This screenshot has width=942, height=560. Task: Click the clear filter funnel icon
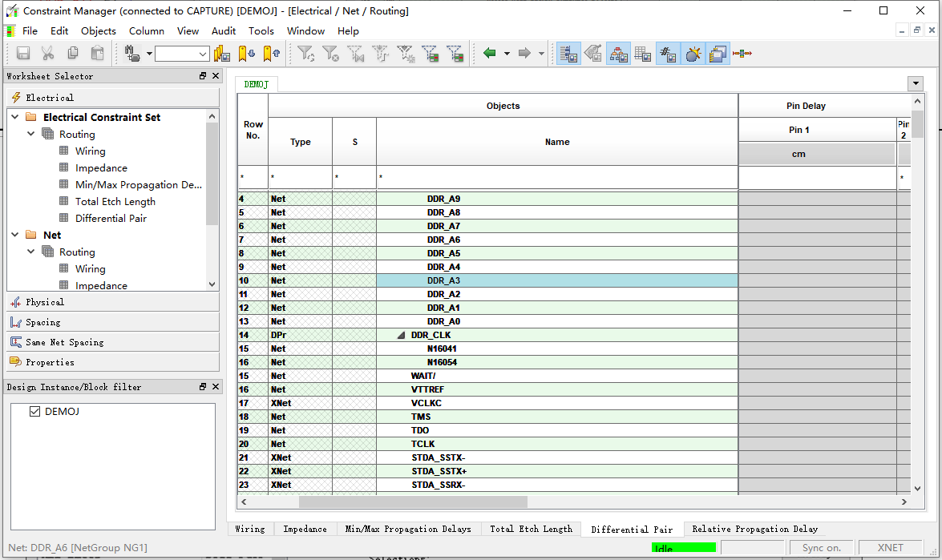point(330,54)
